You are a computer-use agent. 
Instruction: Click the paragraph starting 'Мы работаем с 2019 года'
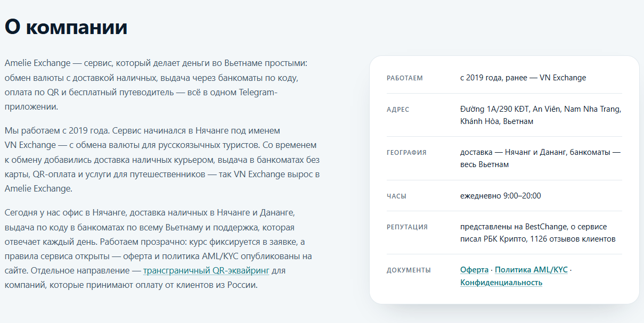click(x=162, y=159)
